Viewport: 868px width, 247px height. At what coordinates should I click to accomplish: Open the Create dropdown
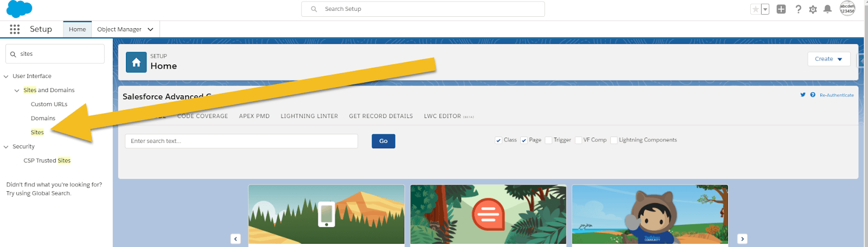[828, 59]
